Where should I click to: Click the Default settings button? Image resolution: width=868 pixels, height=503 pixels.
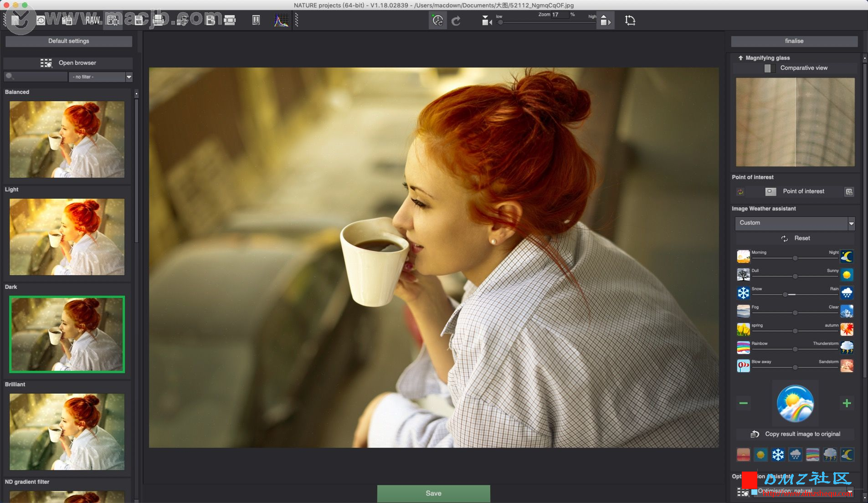[x=69, y=41]
